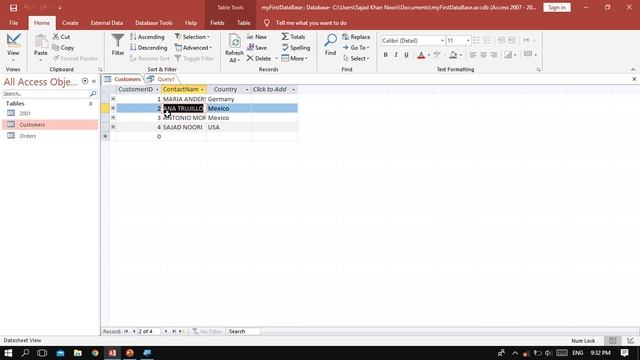Open the Fields tab under Table Tools
This screenshot has height=360, width=640.
pos(217,23)
